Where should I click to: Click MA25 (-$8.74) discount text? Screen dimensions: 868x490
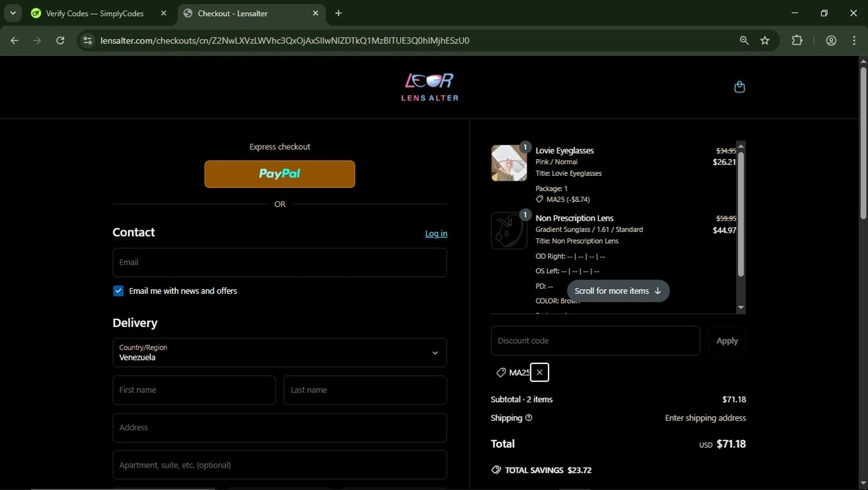(x=568, y=200)
